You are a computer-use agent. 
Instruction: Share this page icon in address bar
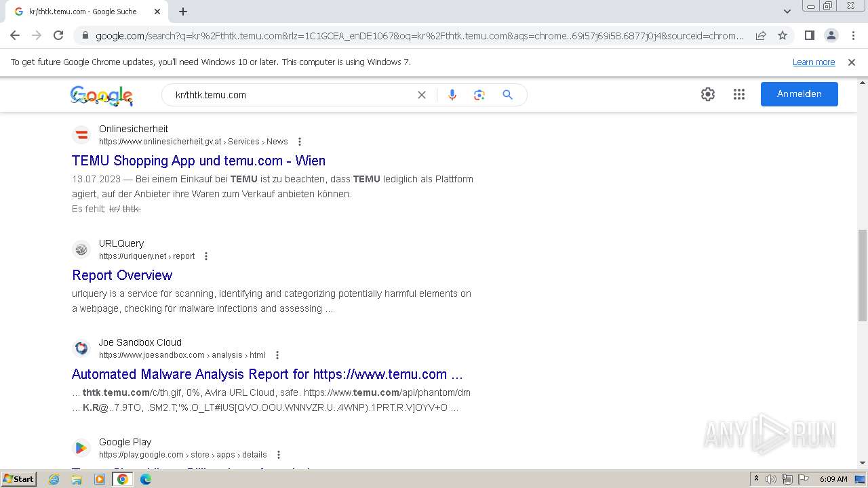click(761, 35)
